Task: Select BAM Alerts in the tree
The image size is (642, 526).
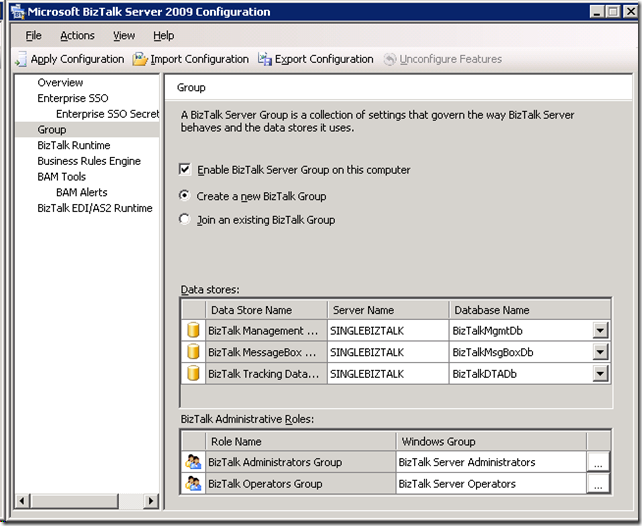Action: (x=81, y=192)
